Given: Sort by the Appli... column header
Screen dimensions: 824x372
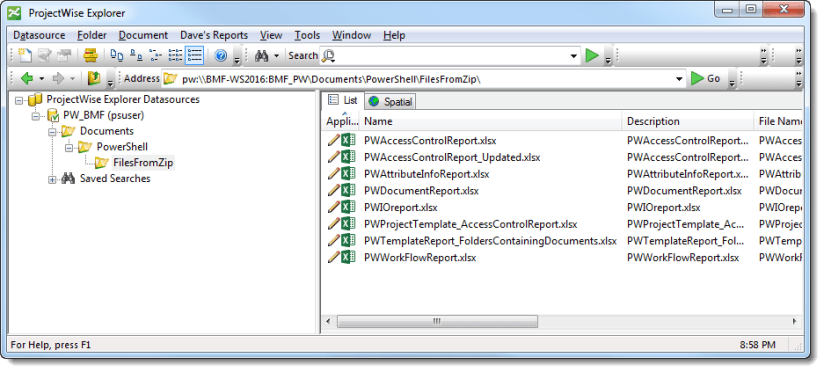Looking at the screenshot, I should 341,121.
